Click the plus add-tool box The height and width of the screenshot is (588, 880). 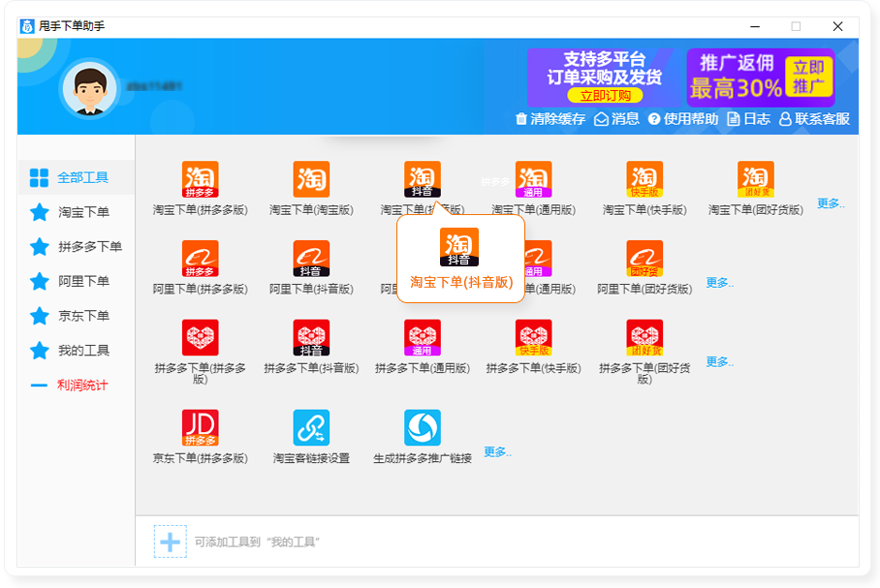170,542
